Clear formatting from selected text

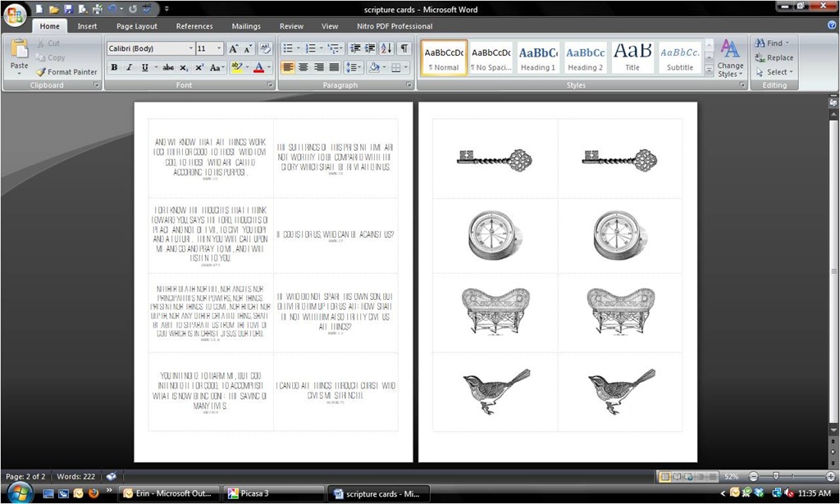point(265,48)
